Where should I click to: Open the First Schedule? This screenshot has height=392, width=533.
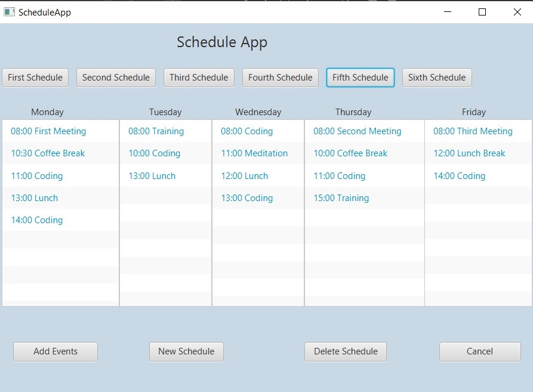click(35, 78)
